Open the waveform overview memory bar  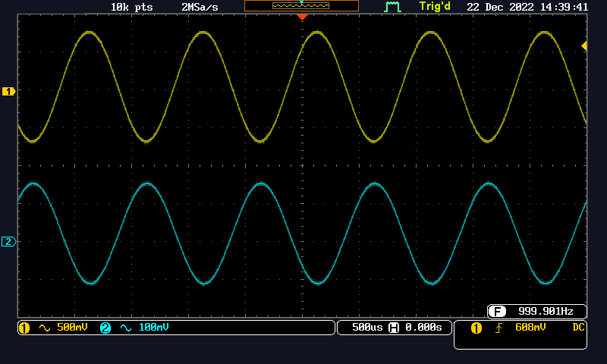[301, 6]
